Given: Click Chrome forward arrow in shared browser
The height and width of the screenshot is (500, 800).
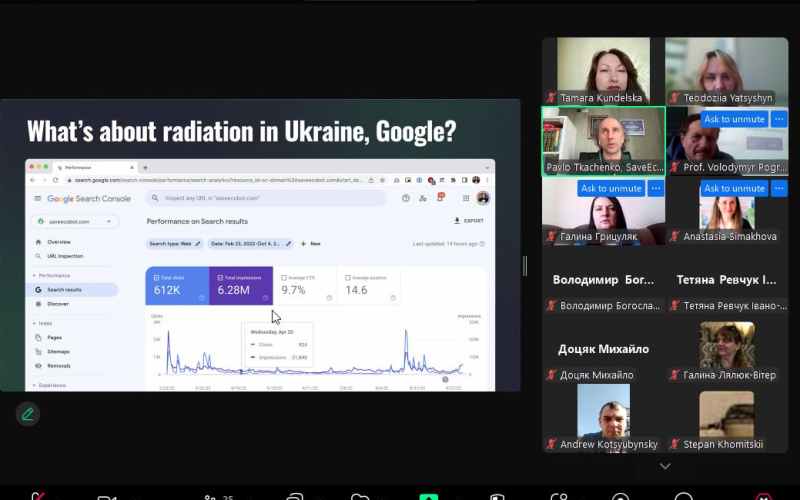Looking at the screenshot, I should (44, 180).
